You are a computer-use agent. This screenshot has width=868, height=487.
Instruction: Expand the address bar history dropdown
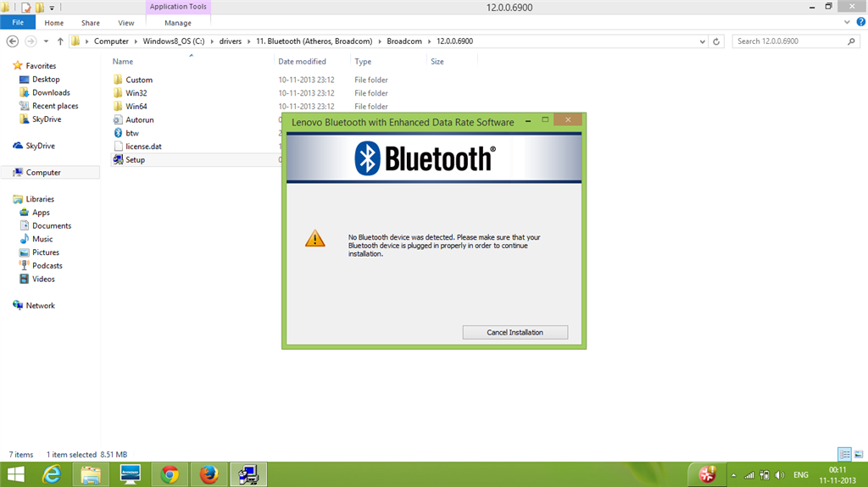[702, 42]
